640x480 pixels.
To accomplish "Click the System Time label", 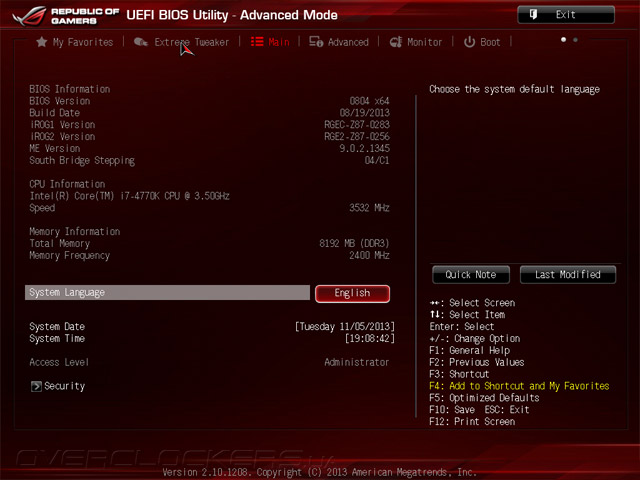I will coord(57,338).
